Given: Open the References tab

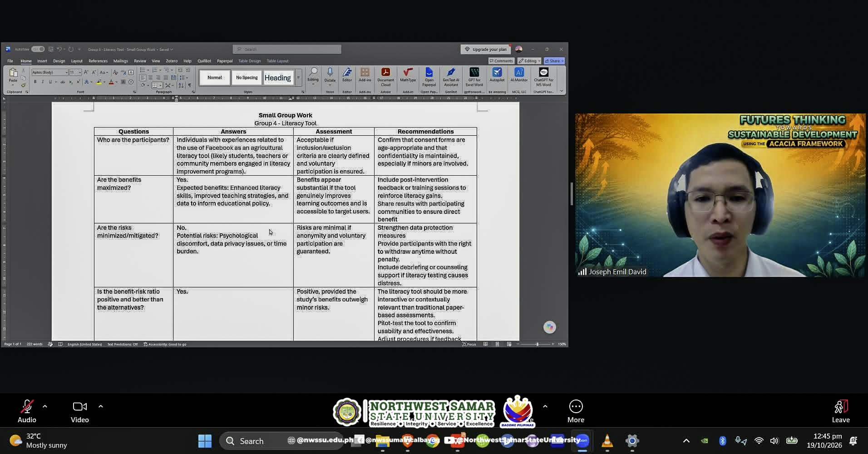Looking at the screenshot, I should [x=98, y=61].
